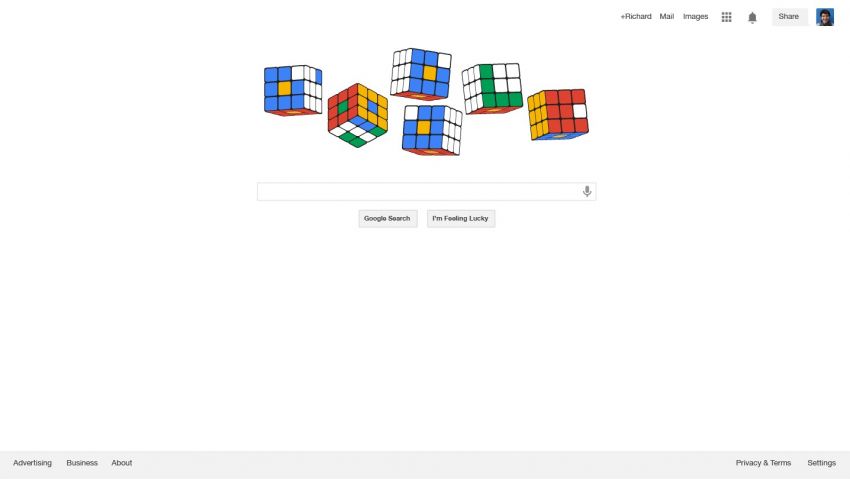Click the microphone voice search icon
850x479 pixels.
(x=587, y=191)
